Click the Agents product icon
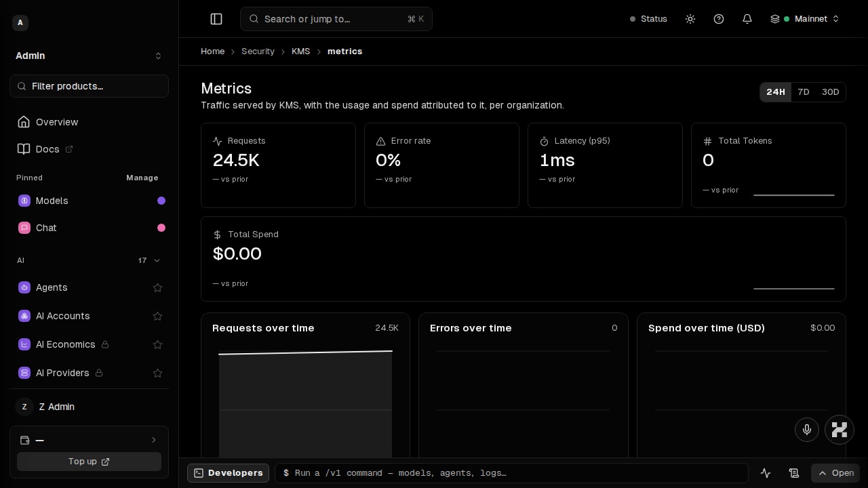The height and width of the screenshot is (488, 868). click(24, 287)
